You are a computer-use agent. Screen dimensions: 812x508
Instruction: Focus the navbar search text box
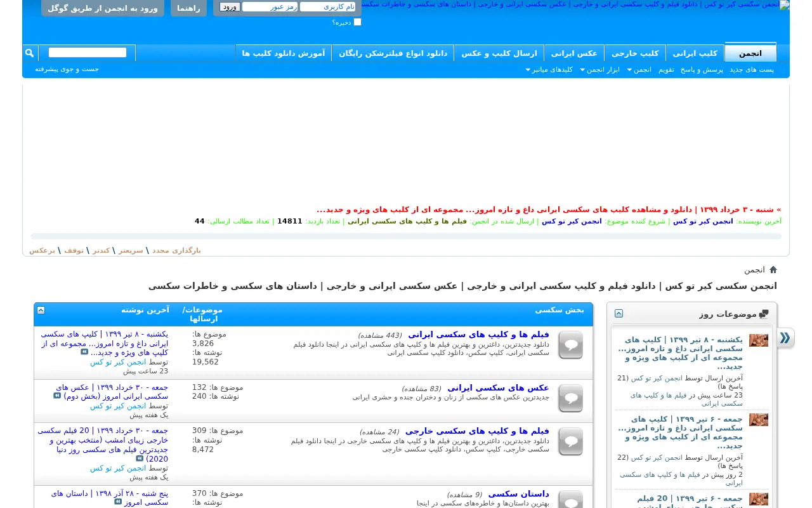tap(88, 53)
